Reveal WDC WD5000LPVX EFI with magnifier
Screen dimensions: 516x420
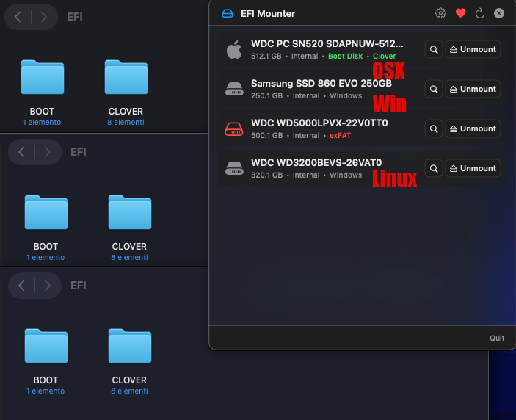[434, 128]
